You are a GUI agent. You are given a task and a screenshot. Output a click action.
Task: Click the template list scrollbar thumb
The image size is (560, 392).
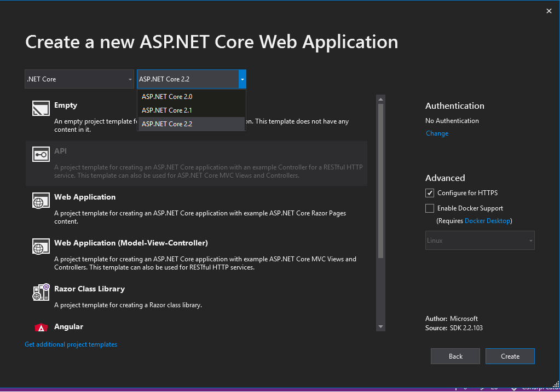[380, 181]
